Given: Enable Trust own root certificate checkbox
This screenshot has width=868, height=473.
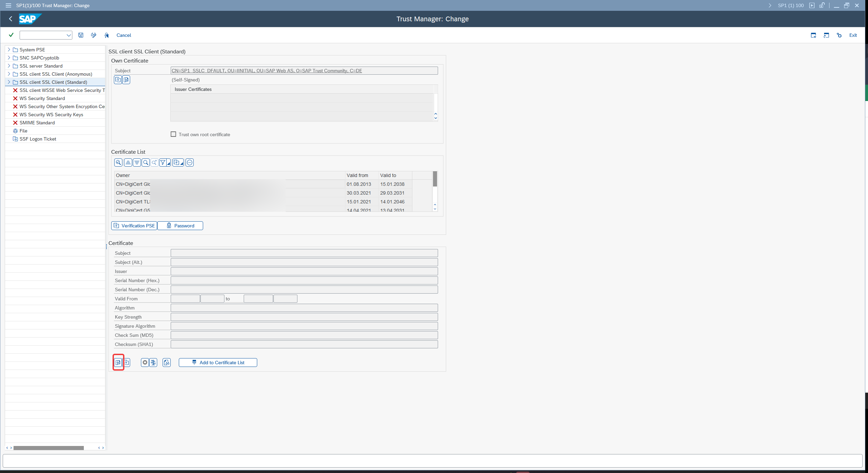Looking at the screenshot, I should 173,134.
